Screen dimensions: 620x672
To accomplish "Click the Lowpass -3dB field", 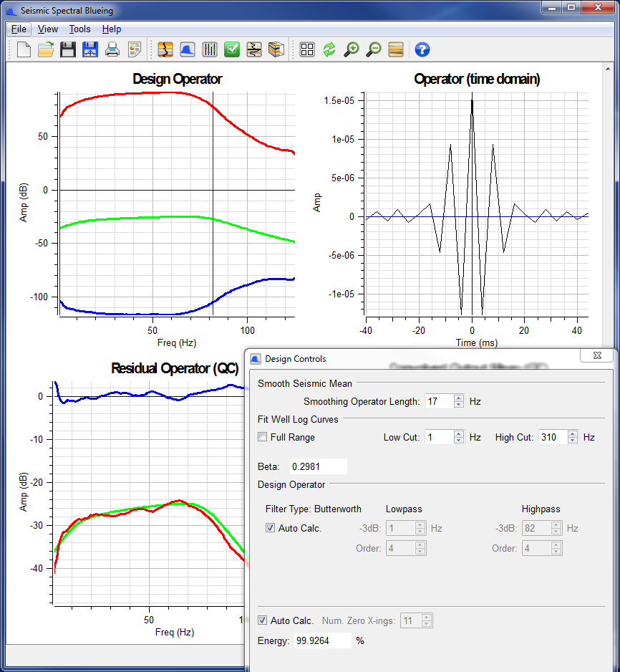I will 400,528.
